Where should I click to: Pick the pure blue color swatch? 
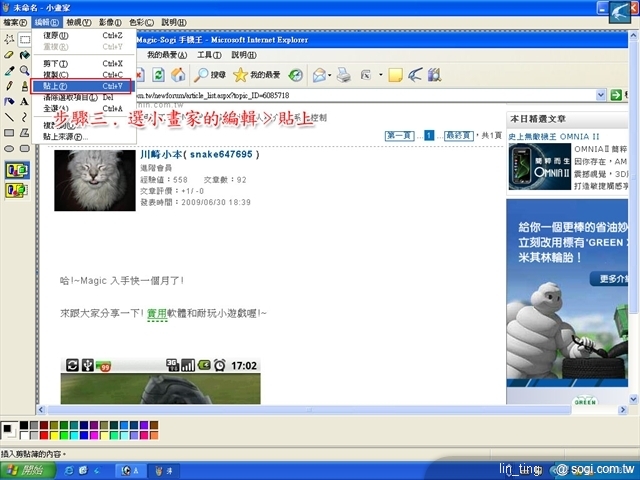coord(84,436)
